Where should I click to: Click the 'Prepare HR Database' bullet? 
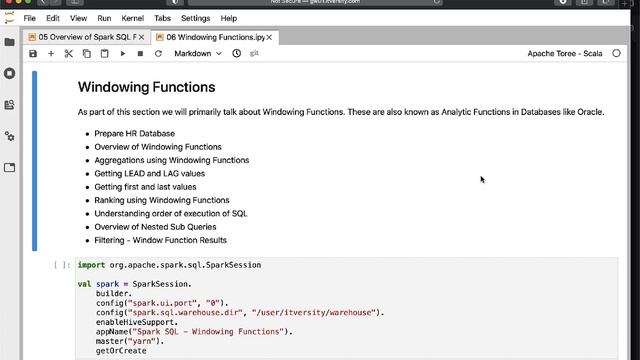tap(134, 133)
